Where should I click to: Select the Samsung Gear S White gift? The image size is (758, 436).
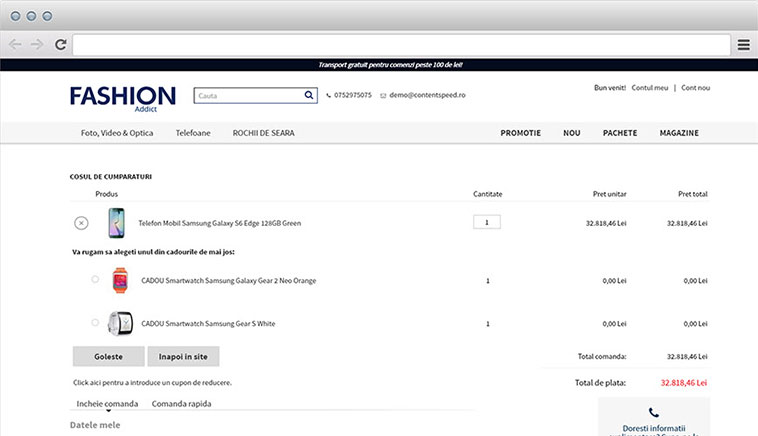(x=95, y=322)
